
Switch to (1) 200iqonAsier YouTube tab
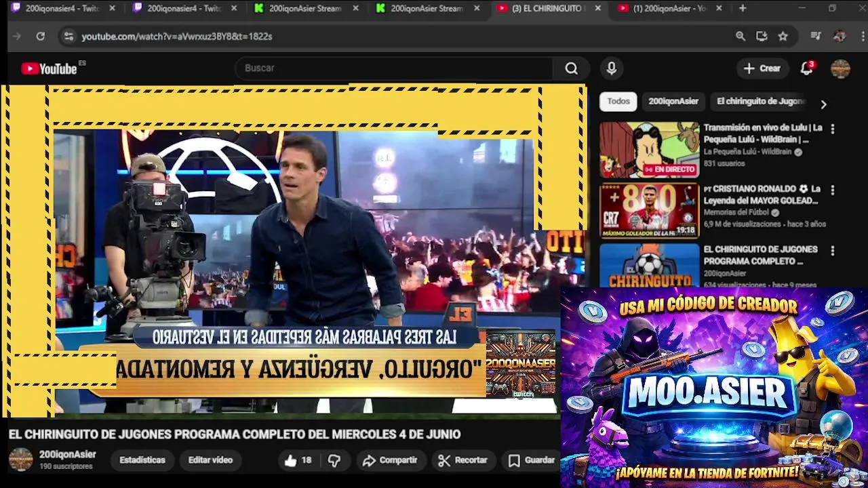[x=670, y=8]
